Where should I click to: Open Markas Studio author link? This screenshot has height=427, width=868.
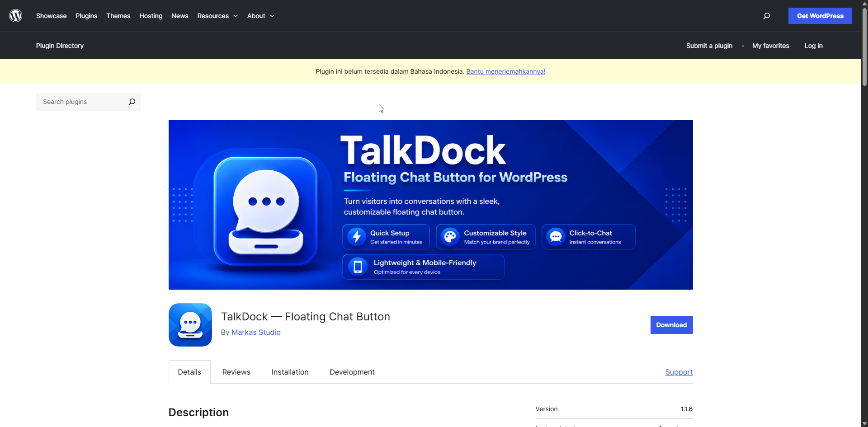(x=256, y=332)
